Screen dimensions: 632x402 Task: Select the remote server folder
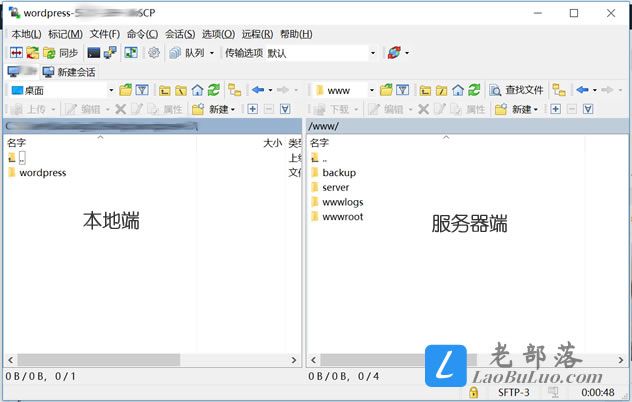point(331,187)
